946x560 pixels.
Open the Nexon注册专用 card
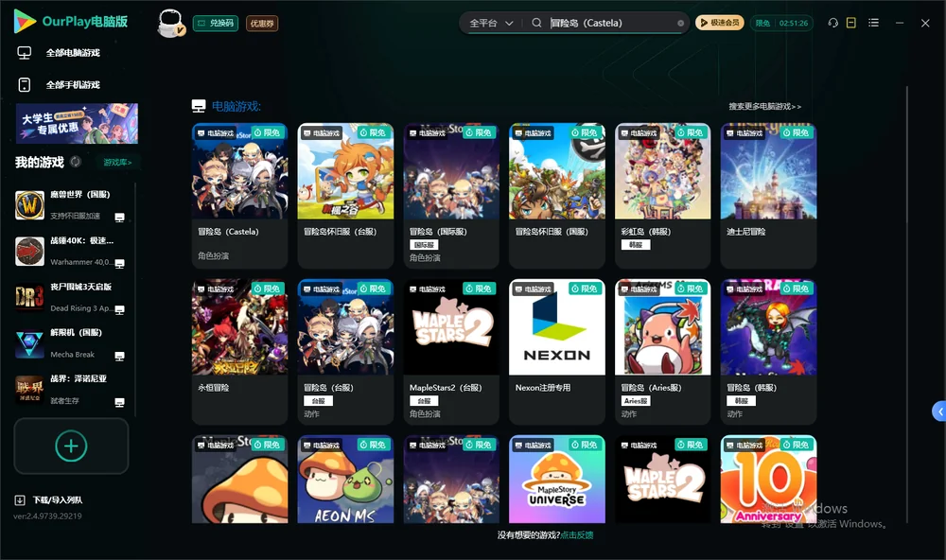coord(557,351)
